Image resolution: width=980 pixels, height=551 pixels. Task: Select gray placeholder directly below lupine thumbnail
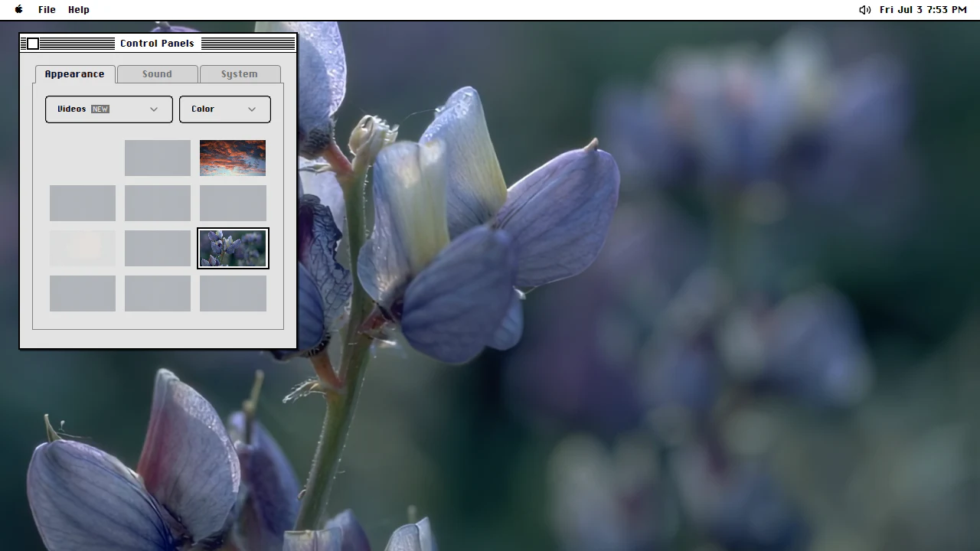click(233, 293)
